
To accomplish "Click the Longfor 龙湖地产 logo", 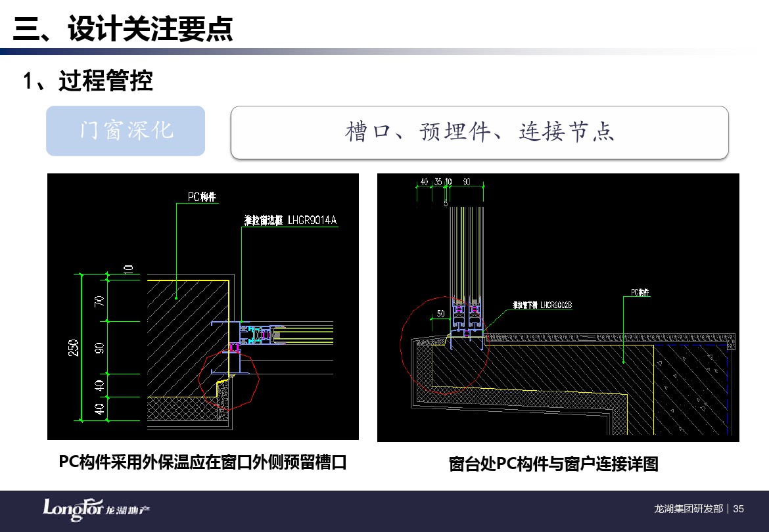I will coord(96,510).
